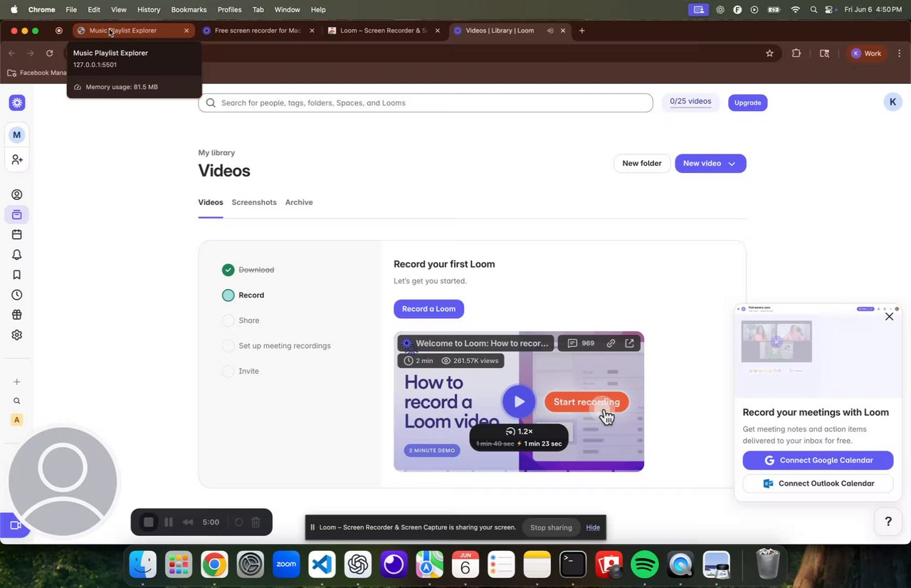Click the Record a Loom button
The width and height of the screenshot is (911, 588).
428,309
